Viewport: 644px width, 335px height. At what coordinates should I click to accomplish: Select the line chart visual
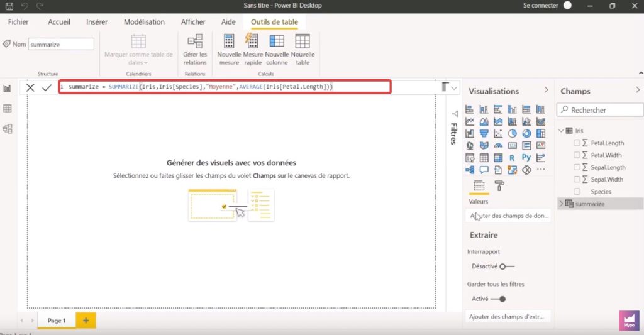pos(469,121)
